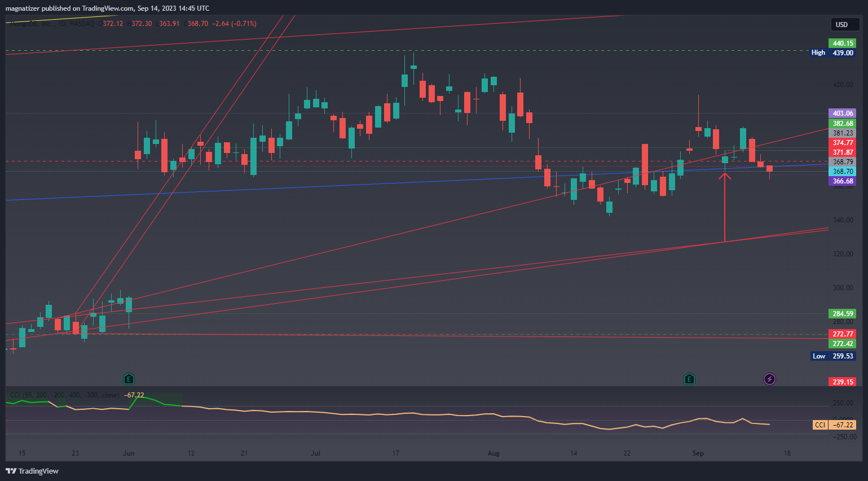Click the TradingView logo at bottom left
Screen dimensions: 868x481
(x=32, y=471)
